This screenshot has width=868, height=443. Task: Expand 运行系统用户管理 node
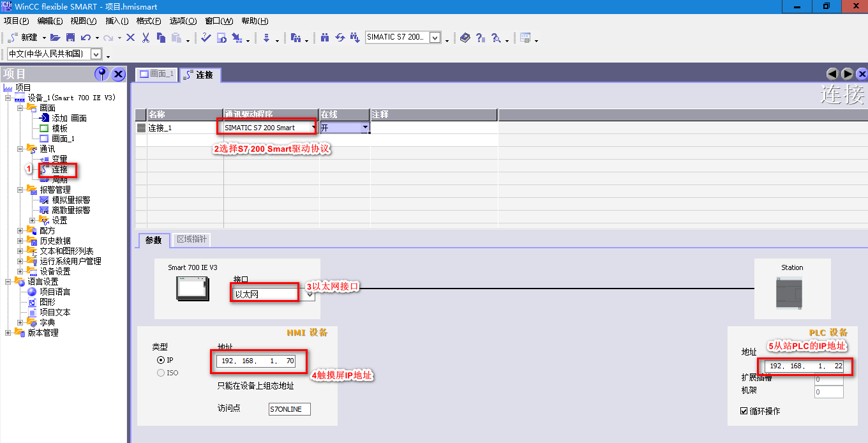coord(20,261)
